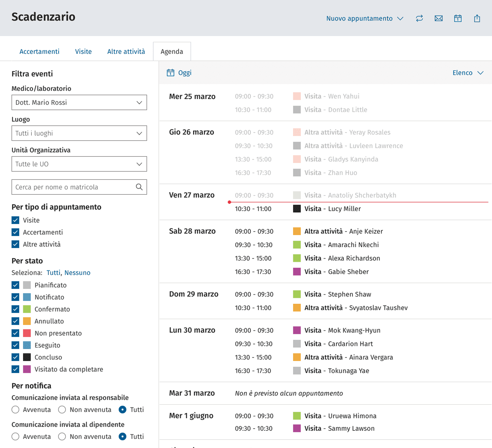Toggle the Pianificato status checkbox
The height and width of the screenshot is (448, 492).
tap(15, 285)
